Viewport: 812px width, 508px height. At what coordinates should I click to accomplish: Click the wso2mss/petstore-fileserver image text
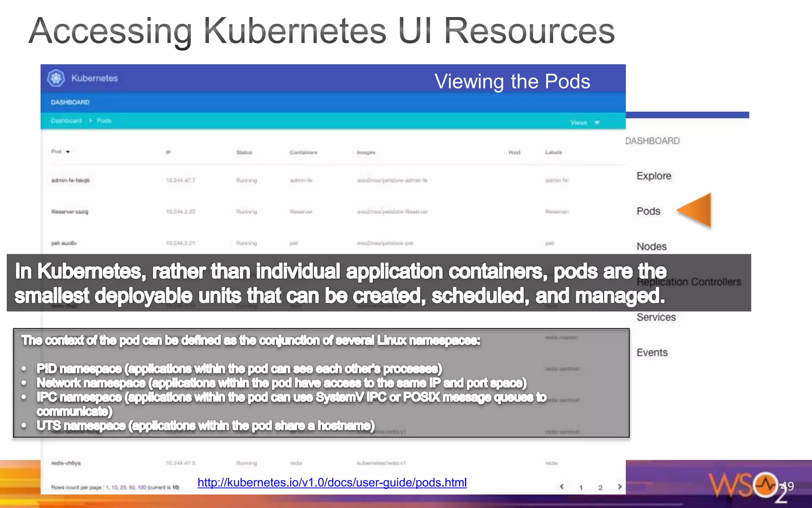coord(392,212)
